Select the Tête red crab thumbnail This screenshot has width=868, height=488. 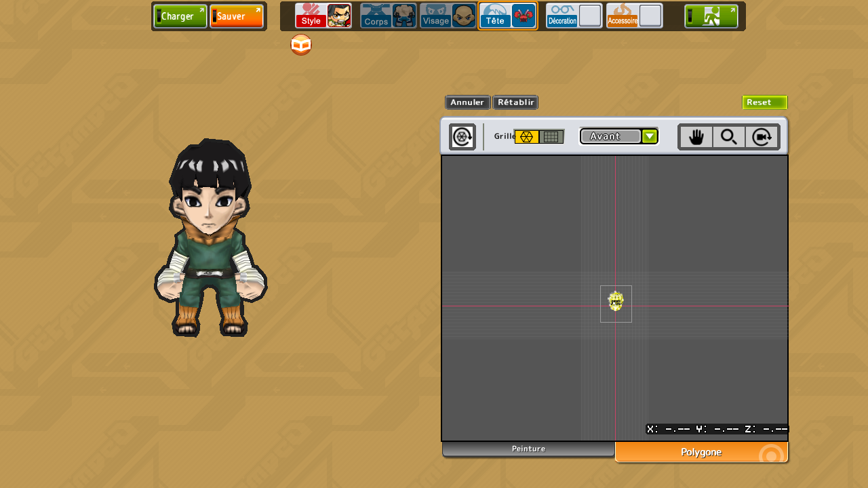coord(523,16)
